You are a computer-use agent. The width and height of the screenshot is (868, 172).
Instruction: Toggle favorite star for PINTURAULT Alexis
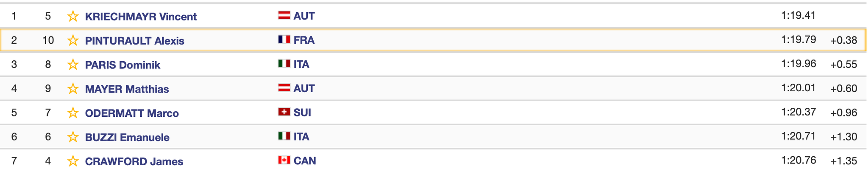pos(73,40)
